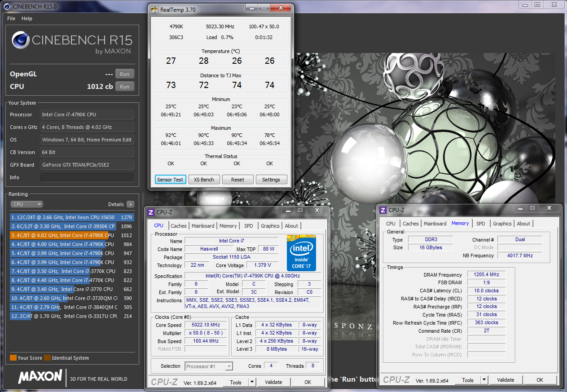Select ranking row Core i7-3930K

tap(72, 226)
